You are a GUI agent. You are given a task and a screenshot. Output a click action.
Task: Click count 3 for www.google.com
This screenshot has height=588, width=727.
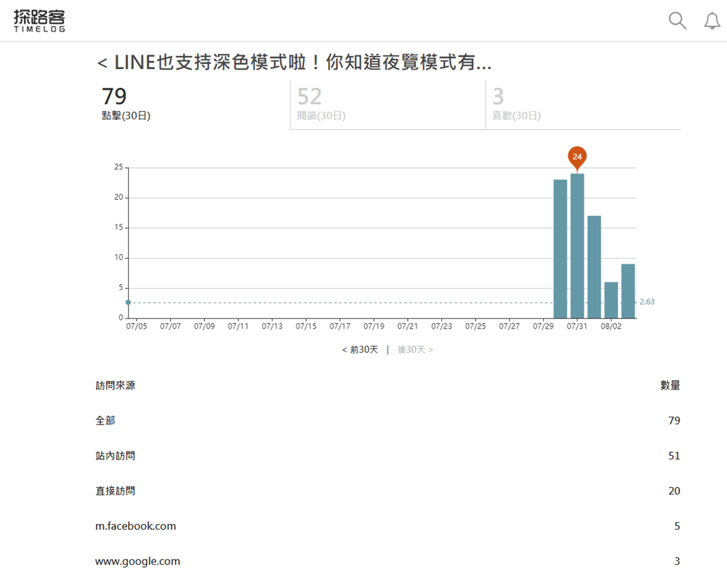point(677,562)
